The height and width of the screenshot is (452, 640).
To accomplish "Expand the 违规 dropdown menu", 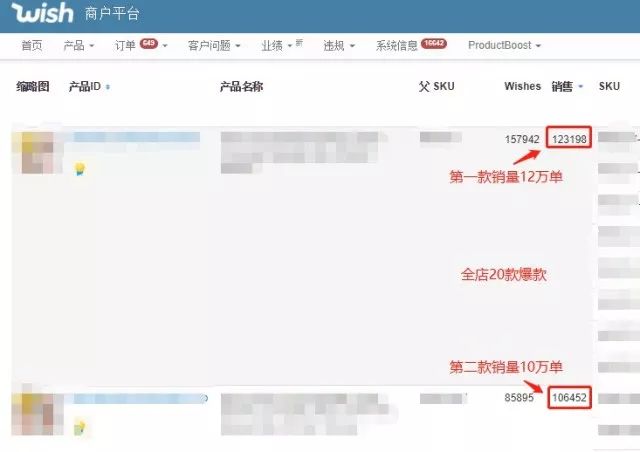I will click(x=339, y=45).
